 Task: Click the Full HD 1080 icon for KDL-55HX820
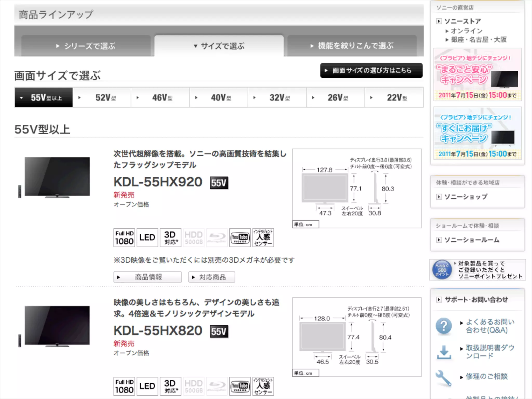coord(124,386)
